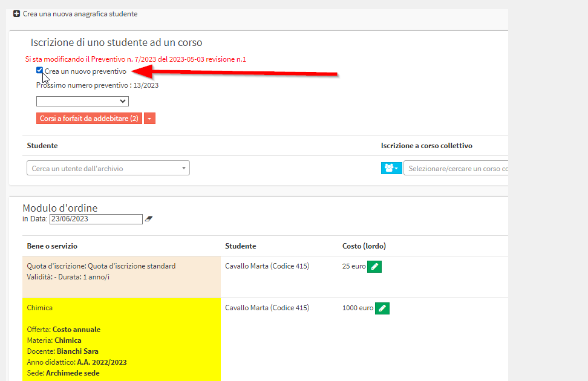The image size is (588, 381).
Task: Click the Corsi a forfait da addebitare (2) button
Action: tap(90, 119)
